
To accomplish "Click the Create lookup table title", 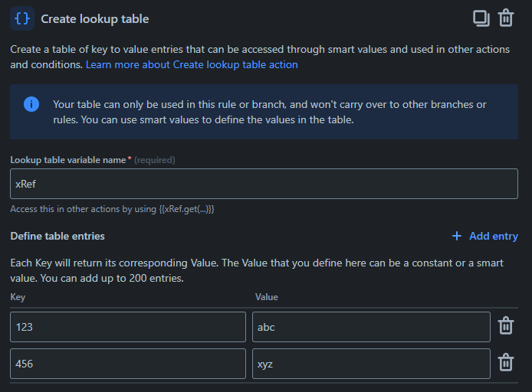I will tap(95, 18).
